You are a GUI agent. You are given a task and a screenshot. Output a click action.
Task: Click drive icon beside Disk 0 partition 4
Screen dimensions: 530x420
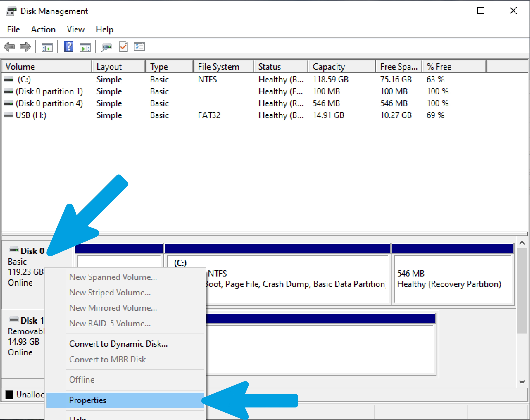9,103
